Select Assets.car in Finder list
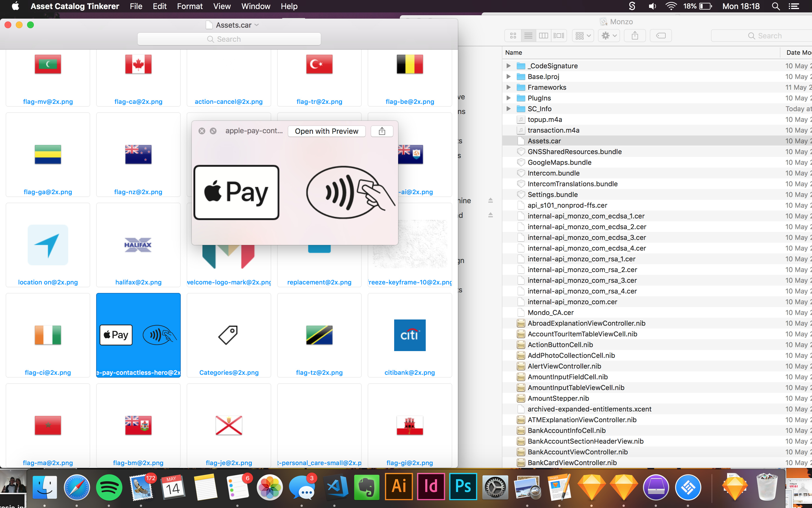This screenshot has height=508, width=812. (657, 141)
